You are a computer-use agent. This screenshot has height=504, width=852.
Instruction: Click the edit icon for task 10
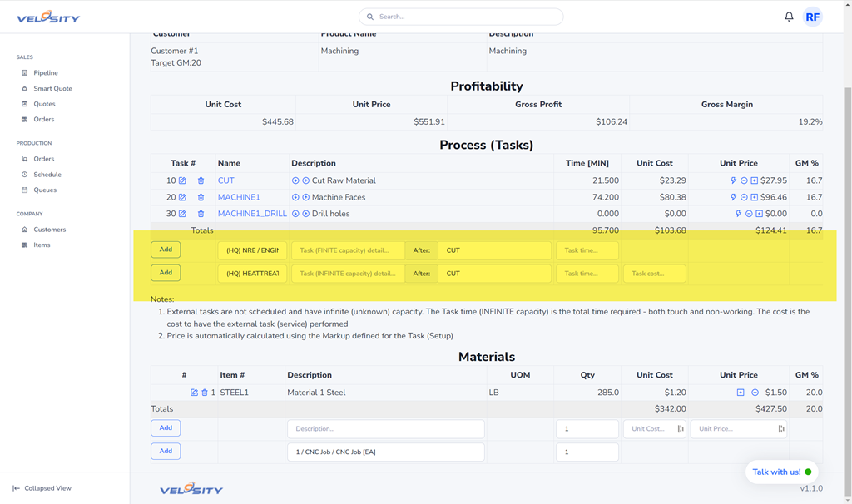click(182, 180)
